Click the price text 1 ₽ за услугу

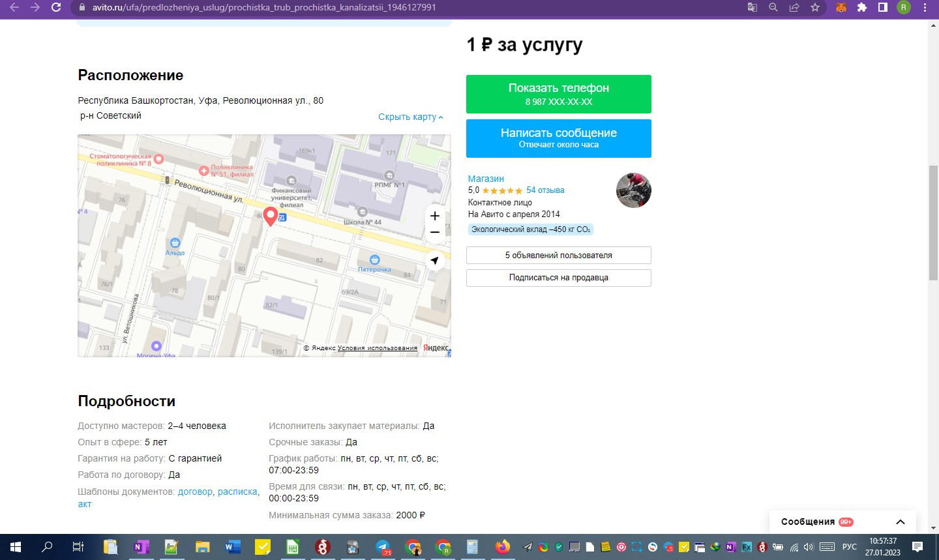click(x=525, y=45)
